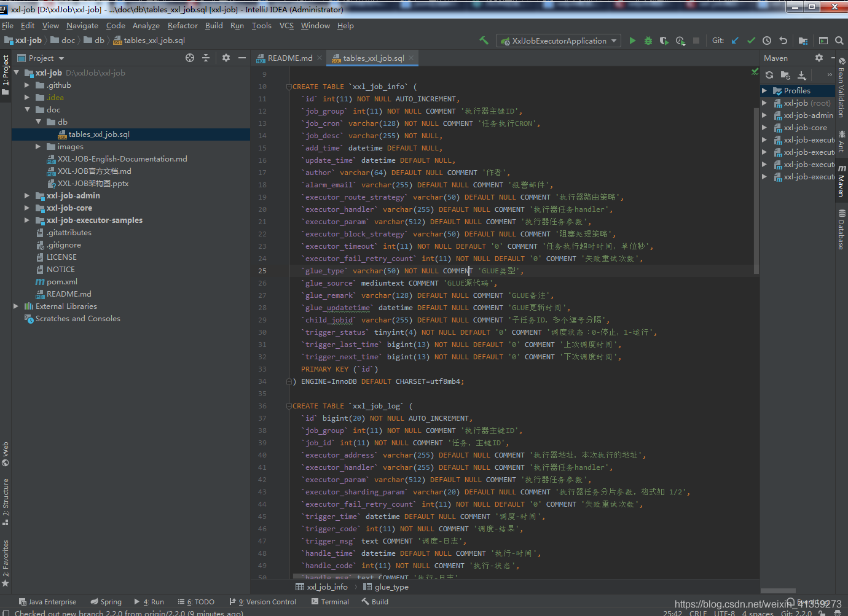
Task: Open the Refactor menu
Action: click(x=183, y=26)
